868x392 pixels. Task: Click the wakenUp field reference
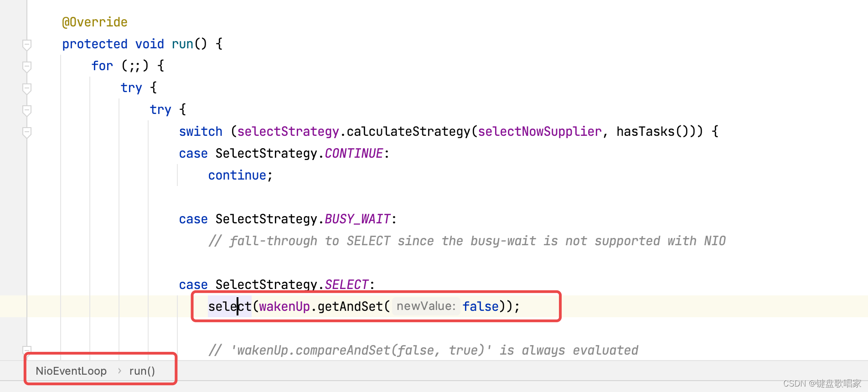click(284, 307)
